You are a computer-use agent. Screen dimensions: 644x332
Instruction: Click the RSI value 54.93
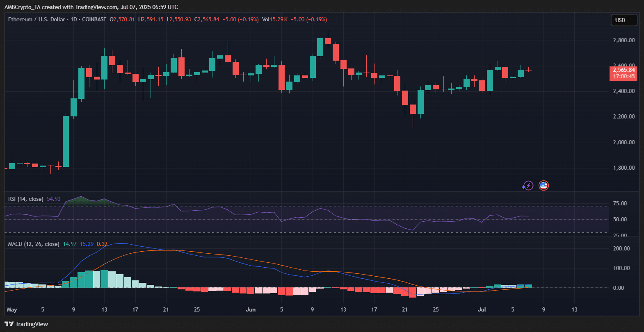click(x=54, y=199)
